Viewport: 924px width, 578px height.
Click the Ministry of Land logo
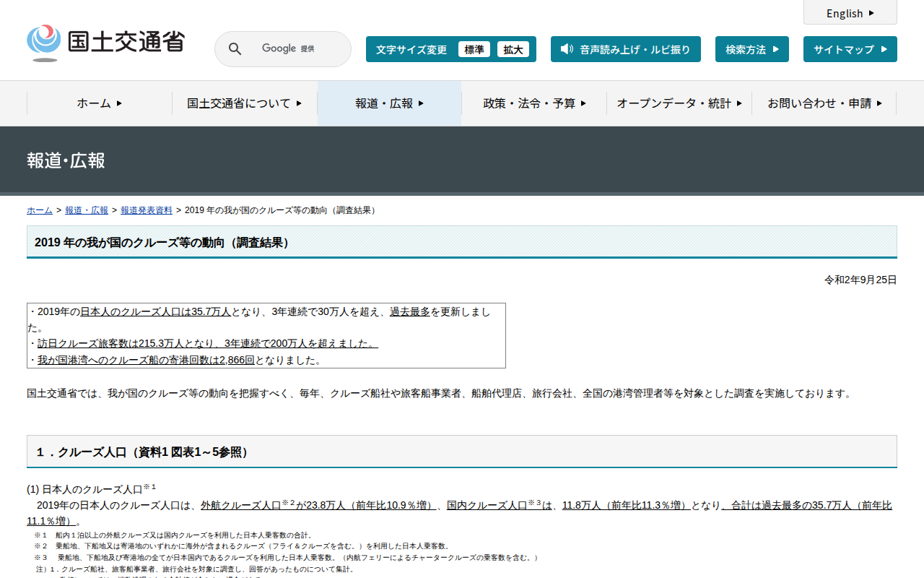pyautogui.click(x=105, y=43)
